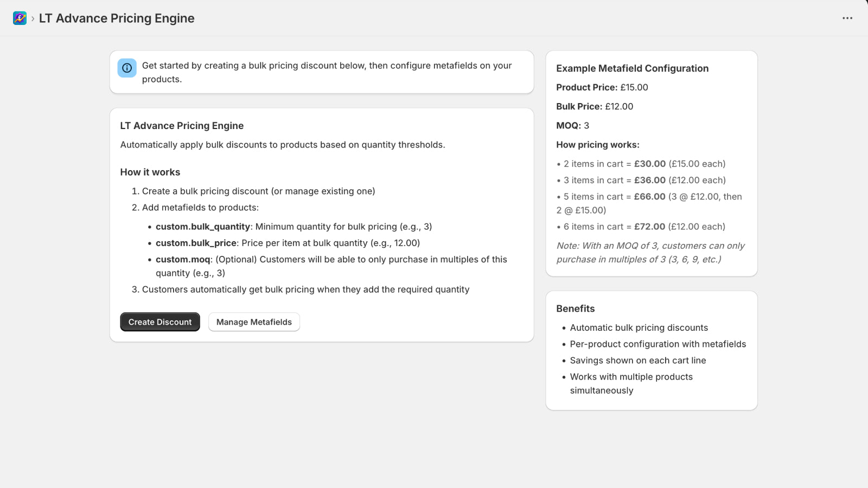Click the Create Discount button
The height and width of the screenshot is (488, 868).
point(160,322)
